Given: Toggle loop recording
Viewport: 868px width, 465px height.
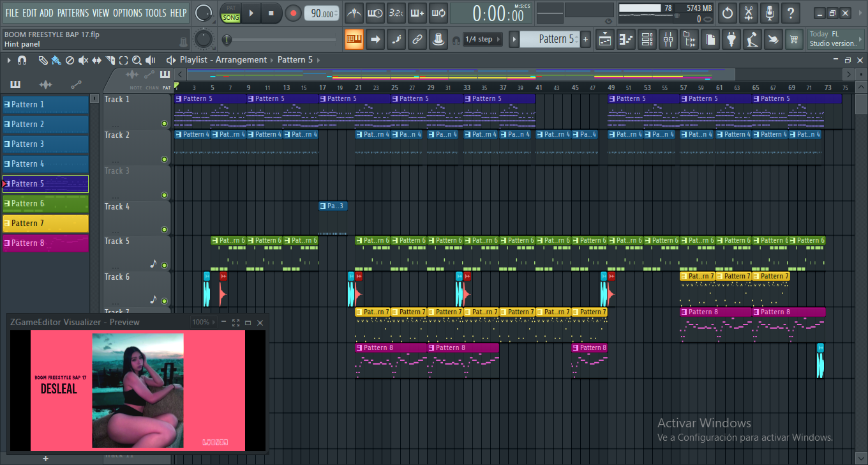Looking at the screenshot, I should pyautogui.click(x=438, y=13).
